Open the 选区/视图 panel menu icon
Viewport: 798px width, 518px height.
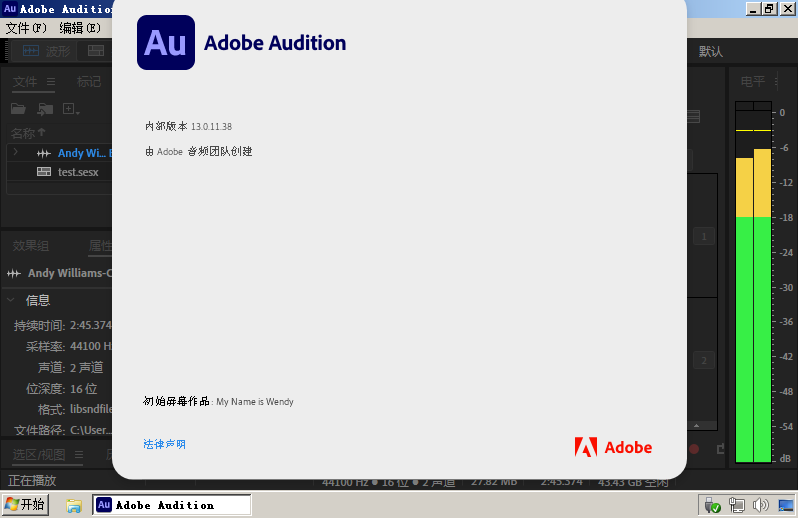click(x=79, y=454)
